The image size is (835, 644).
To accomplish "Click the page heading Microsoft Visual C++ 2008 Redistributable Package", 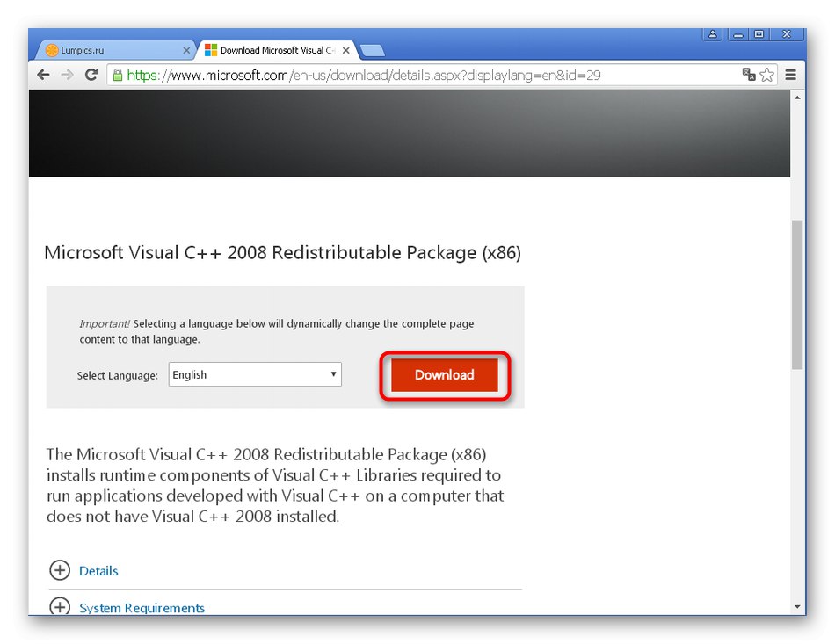I will (283, 253).
